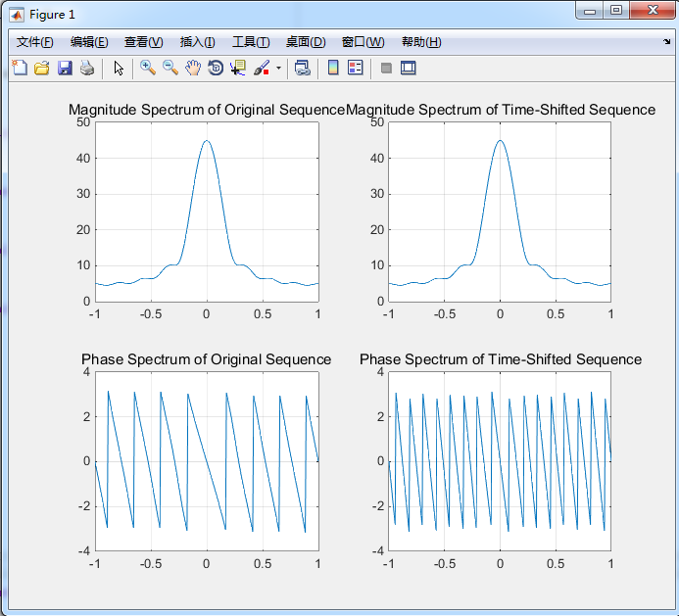Click the sawtooth line in the time-shifted phase plot

click(500, 461)
